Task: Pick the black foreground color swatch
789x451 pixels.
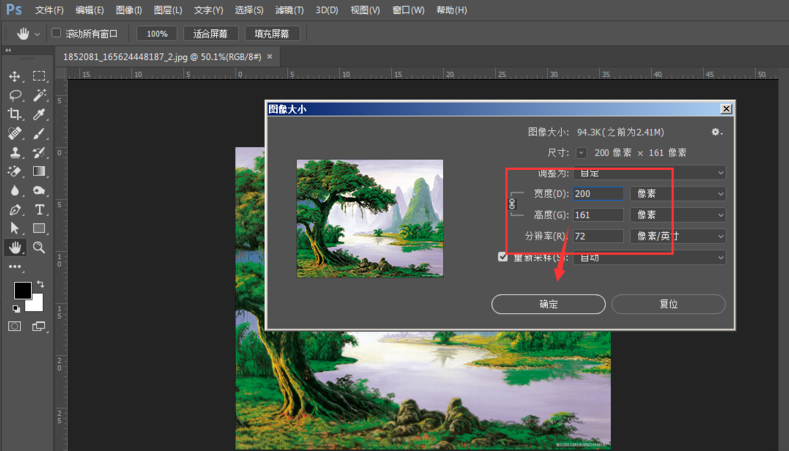Action: [x=22, y=290]
